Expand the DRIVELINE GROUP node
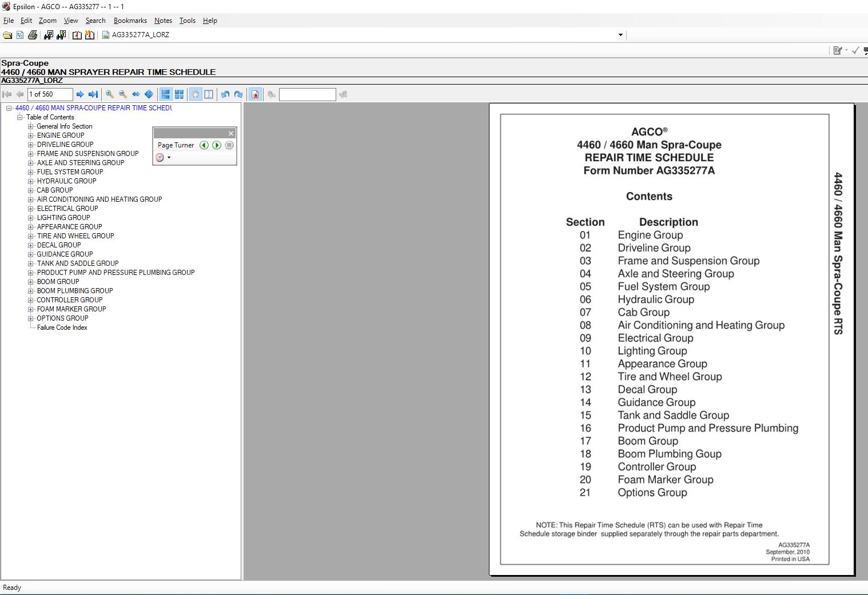This screenshot has height=595, width=868. (x=31, y=145)
